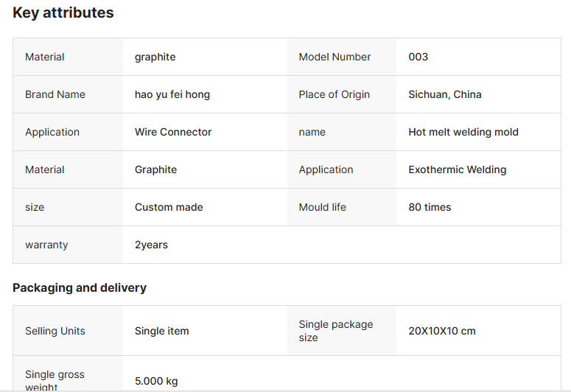Click the Hot melt welding mold text
Screen dimensions: 571x392
(463, 132)
